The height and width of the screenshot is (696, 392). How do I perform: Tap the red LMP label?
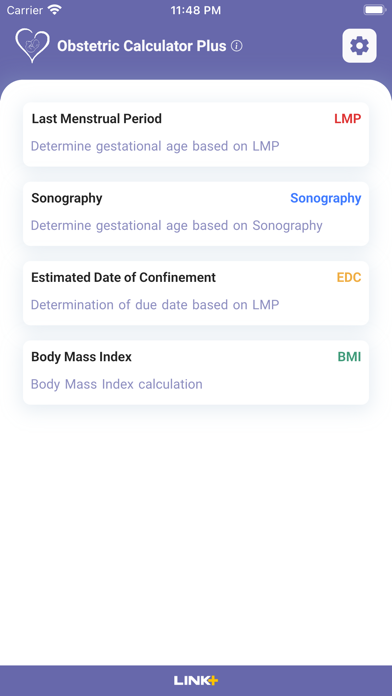tap(348, 119)
